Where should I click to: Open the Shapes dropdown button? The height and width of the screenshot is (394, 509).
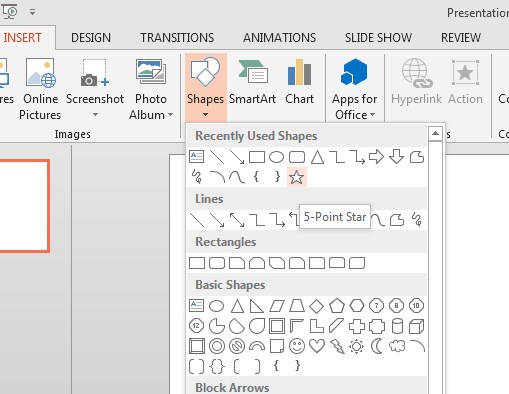tap(205, 87)
